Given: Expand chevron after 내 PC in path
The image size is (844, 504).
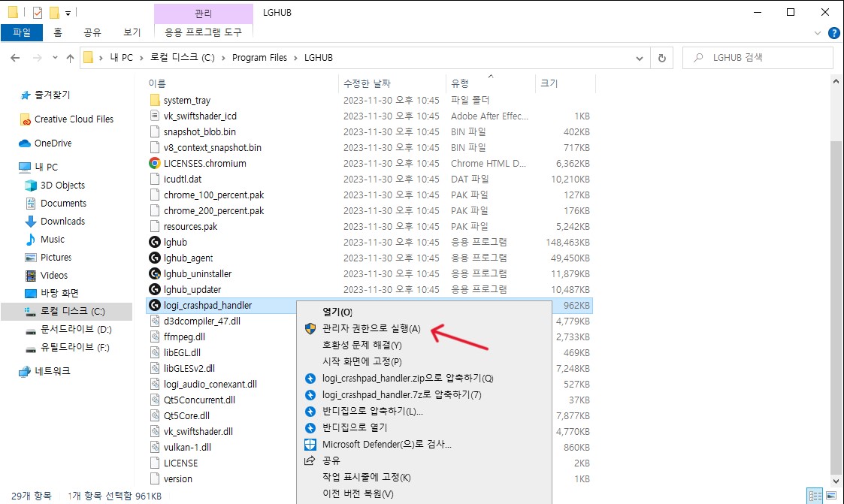Looking at the screenshot, I should coord(141,58).
